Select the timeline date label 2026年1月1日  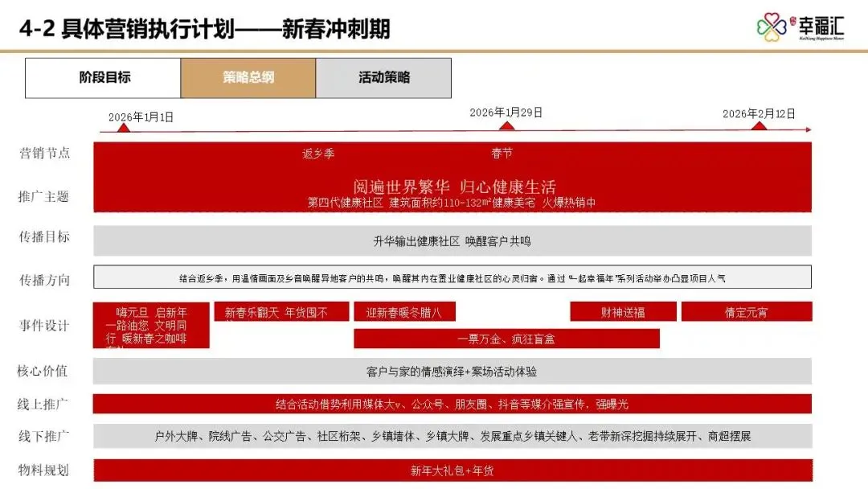pyautogui.click(x=141, y=114)
